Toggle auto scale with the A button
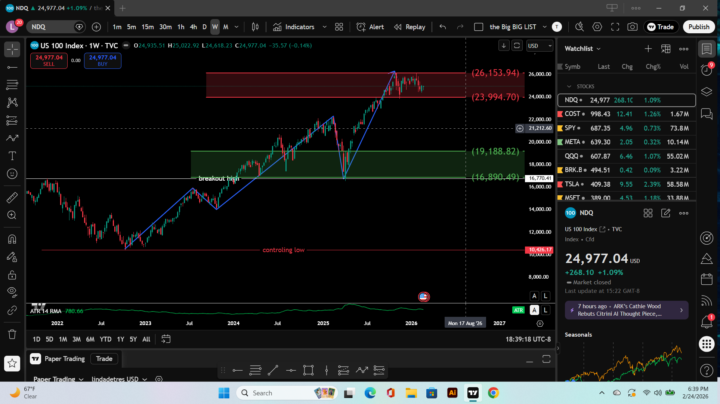This screenshot has height=404, width=720. pyautogui.click(x=534, y=296)
